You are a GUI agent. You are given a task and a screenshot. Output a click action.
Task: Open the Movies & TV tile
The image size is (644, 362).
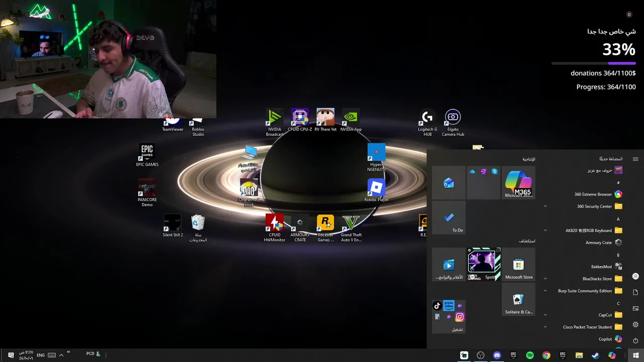coord(449,264)
